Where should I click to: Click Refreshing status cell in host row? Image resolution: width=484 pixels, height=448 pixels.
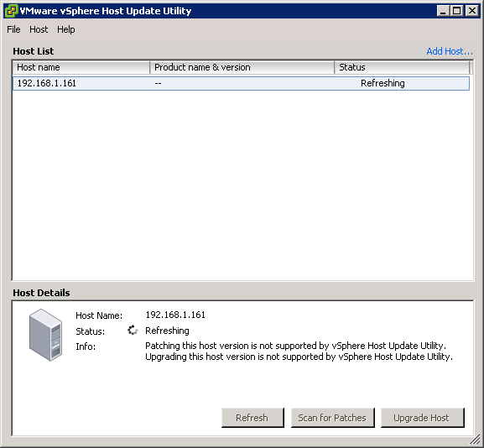point(383,83)
